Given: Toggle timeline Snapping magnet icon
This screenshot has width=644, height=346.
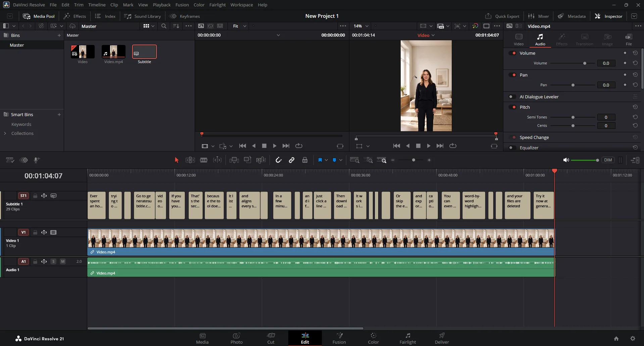Looking at the screenshot, I should [x=278, y=160].
